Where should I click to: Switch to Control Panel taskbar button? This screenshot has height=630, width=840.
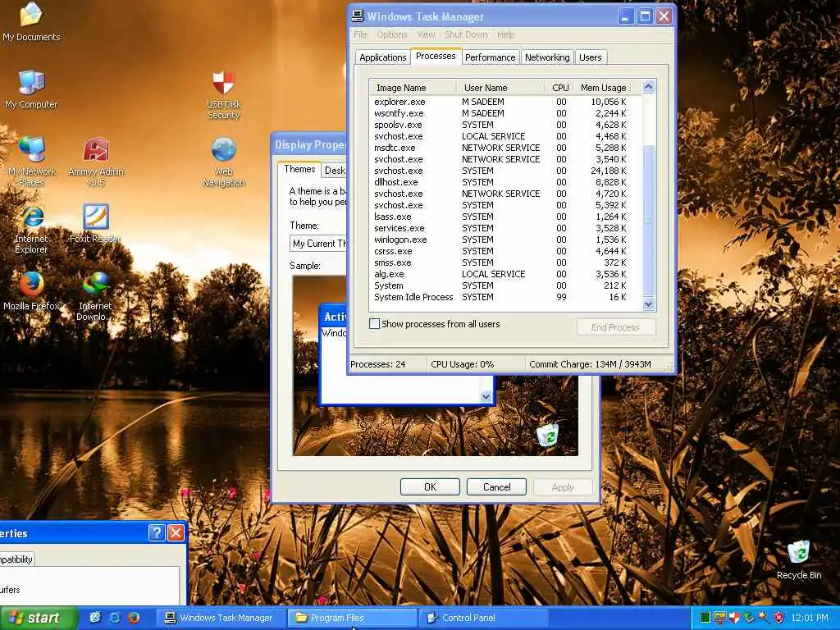[482, 618]
